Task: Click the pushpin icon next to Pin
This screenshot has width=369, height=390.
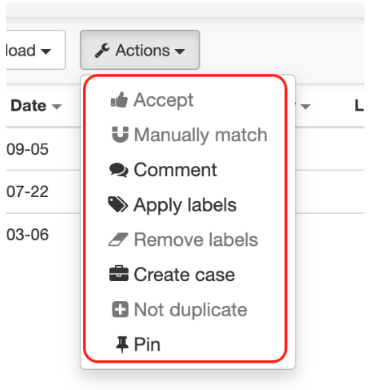Action: click(x=122, y=345)
